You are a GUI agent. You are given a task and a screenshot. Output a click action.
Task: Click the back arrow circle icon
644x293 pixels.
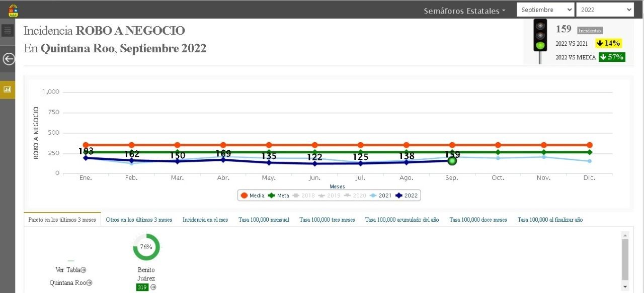point(9,59)
